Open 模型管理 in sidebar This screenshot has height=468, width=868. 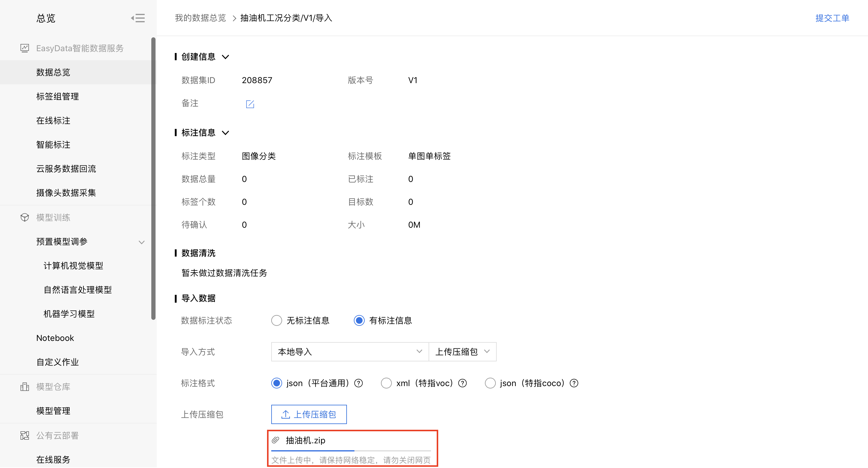[x=53, y=411]
